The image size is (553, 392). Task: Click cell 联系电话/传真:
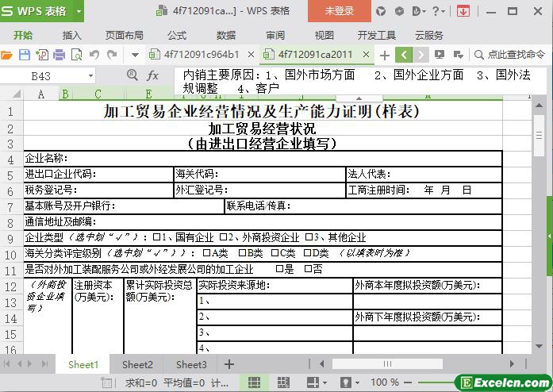363,206
